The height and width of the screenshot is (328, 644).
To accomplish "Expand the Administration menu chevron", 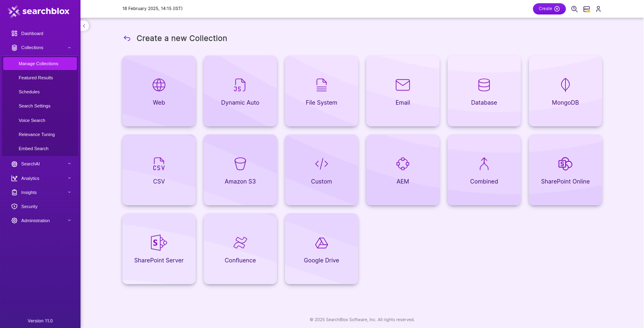I will [x=69, y=221].
